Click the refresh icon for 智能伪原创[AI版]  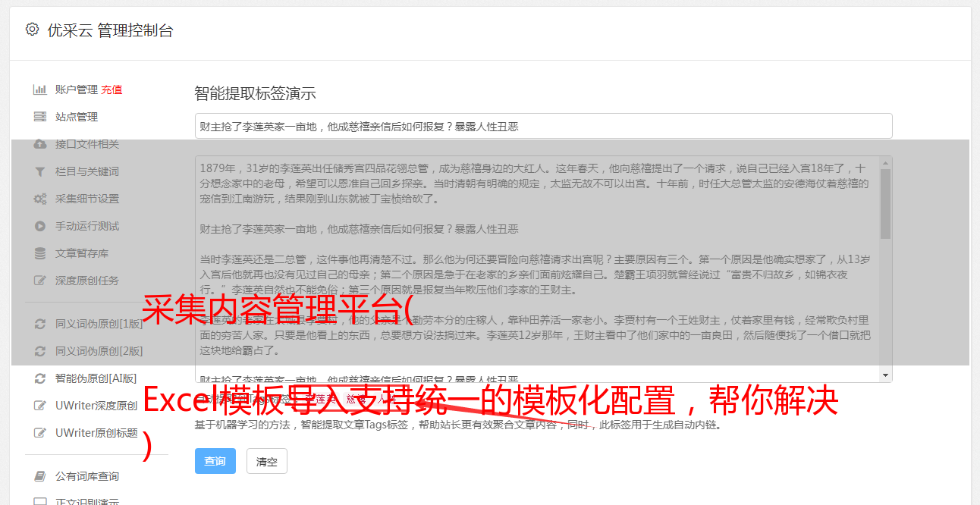pos(40,378)
